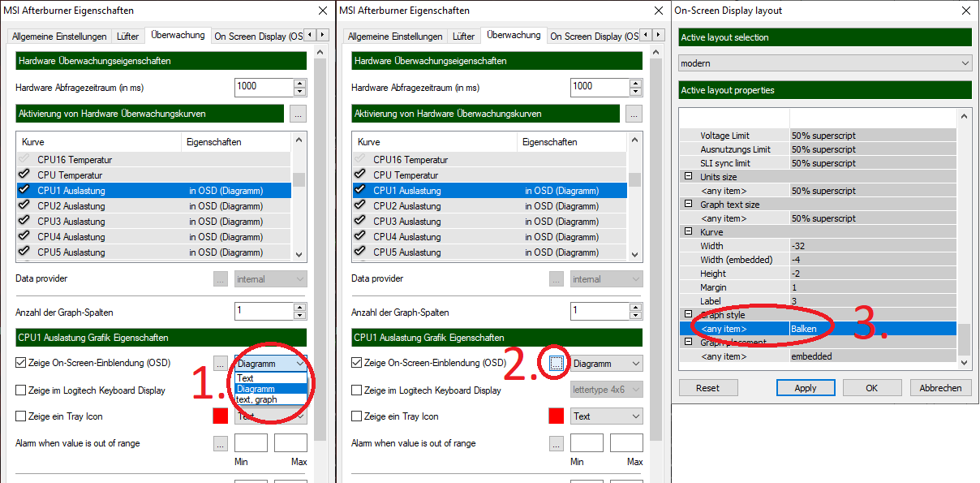This screenshot has width=980, height=483.
Task: Switch to Lüfter tab in middle Afterburner window
Action: coord(464,37)
